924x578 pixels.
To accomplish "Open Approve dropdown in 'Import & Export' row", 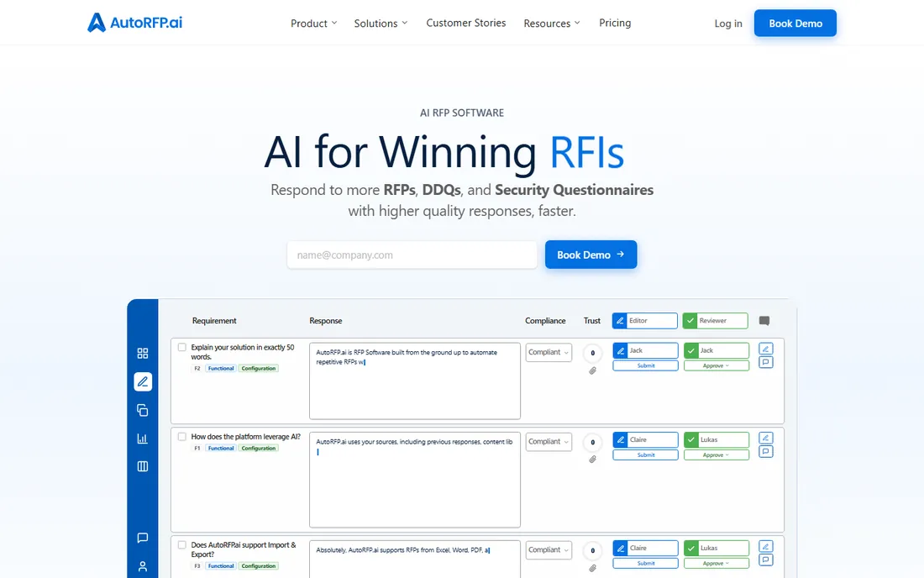I will [716, 564].
